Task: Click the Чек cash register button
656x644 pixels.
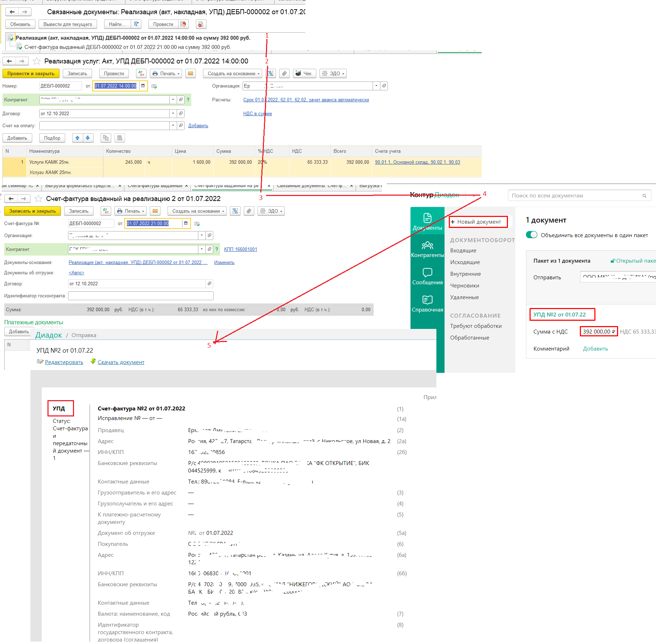Action: click(x=304, y=73)
